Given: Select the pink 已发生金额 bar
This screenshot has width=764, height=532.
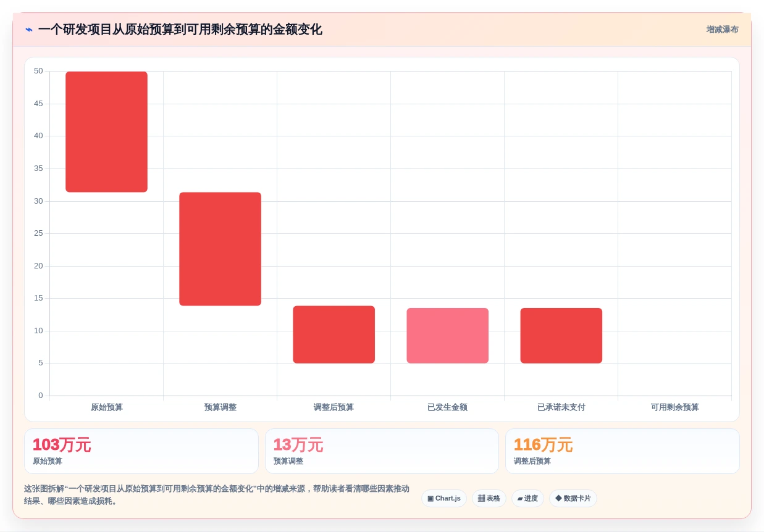Looking at the screenshot, I should tap(448, 336).
